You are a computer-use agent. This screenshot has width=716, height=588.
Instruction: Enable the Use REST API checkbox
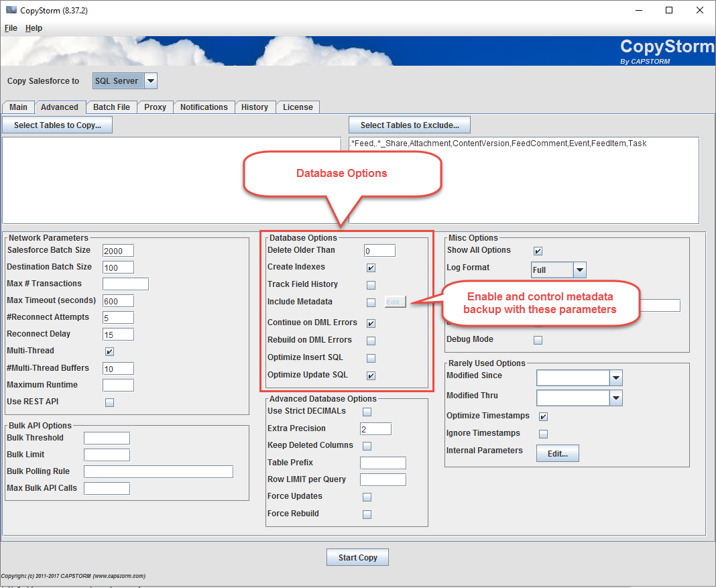coord(109,403)
